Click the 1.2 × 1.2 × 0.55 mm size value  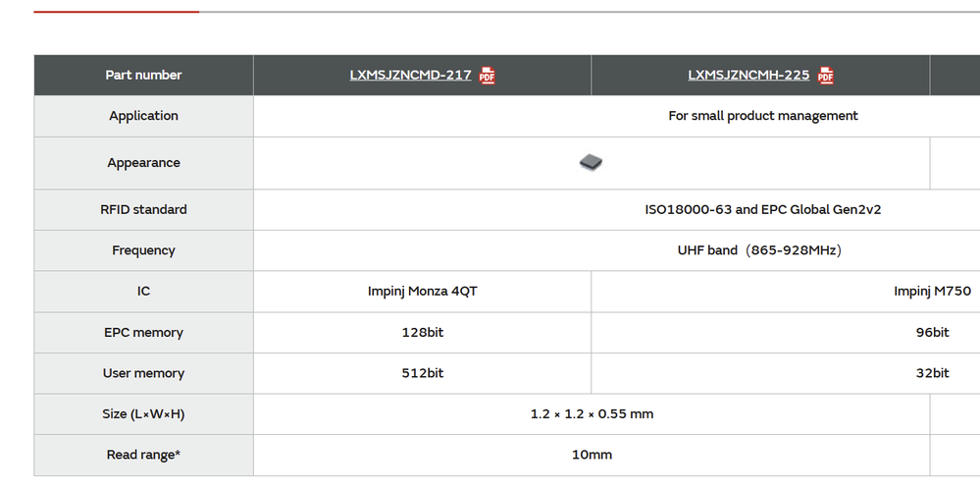click(x=592, y=414)
